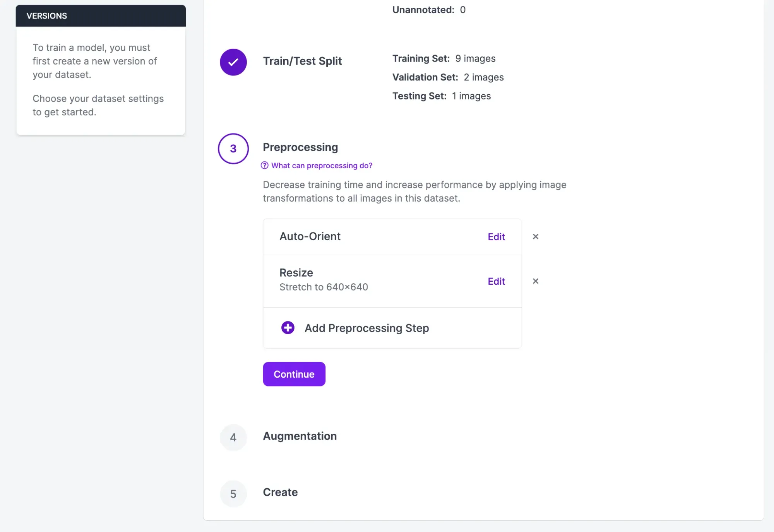Click the Preprocessing section heading
This screenshot has width=774, height=532.
click(x=300, y=147)
